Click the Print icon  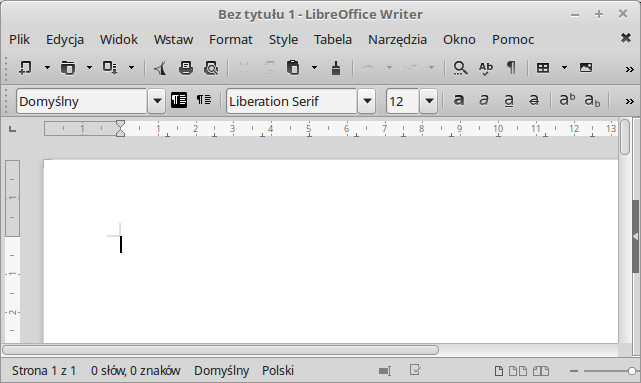click(186, 67)
